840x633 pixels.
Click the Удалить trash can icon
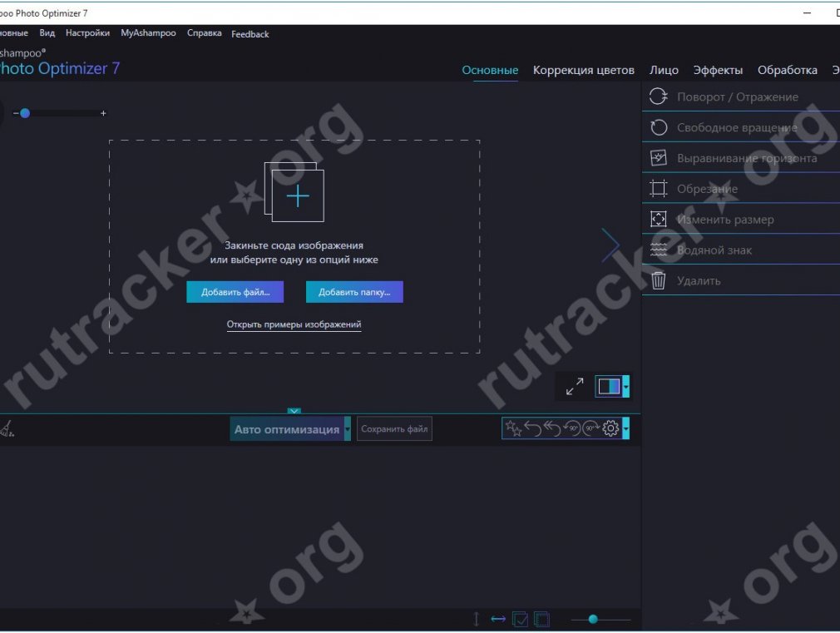[659, 280]
